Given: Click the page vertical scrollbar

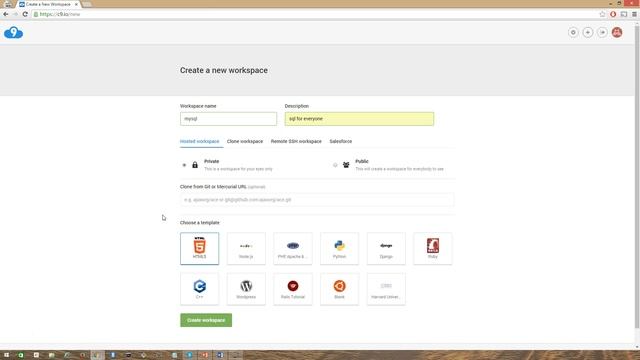Looking at the screenshot, I should [x=637, y=176].
